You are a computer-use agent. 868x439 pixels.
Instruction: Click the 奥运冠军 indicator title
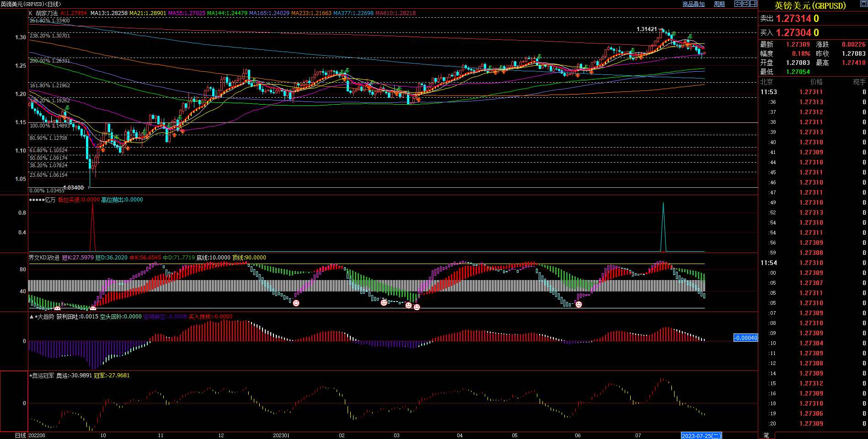[43, 376]
